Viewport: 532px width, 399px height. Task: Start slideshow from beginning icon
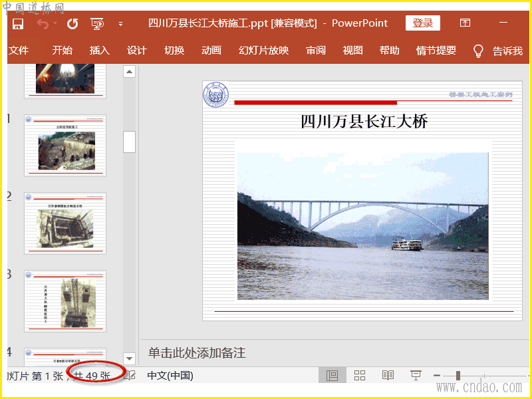coord(97,24)
